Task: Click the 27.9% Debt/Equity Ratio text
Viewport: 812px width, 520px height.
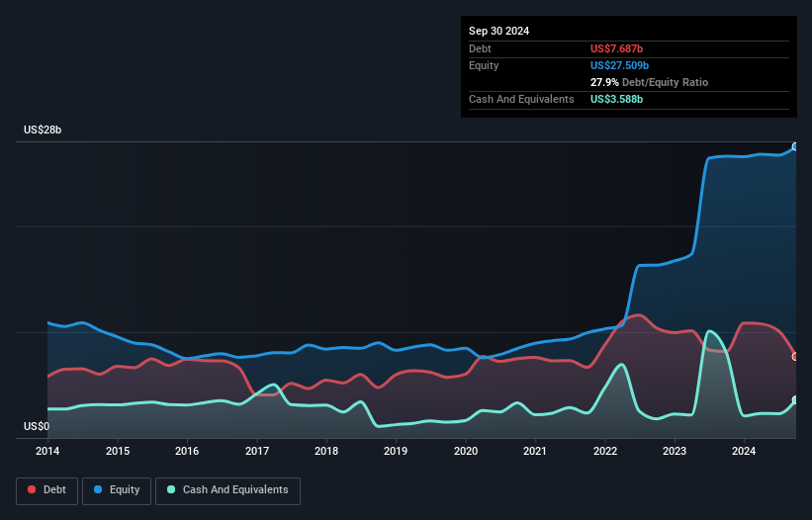Action: [649, 82]
